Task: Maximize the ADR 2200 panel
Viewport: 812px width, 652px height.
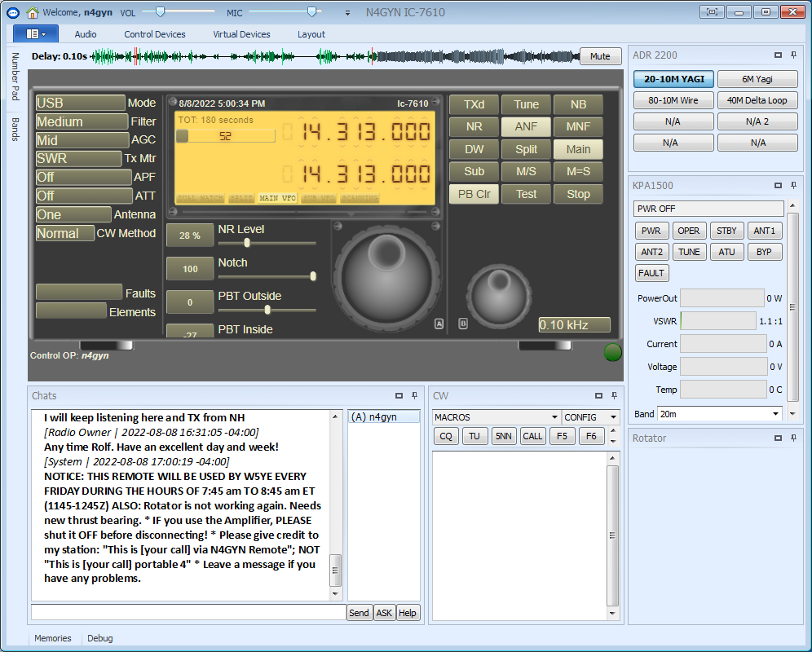Action: point(778,55)
